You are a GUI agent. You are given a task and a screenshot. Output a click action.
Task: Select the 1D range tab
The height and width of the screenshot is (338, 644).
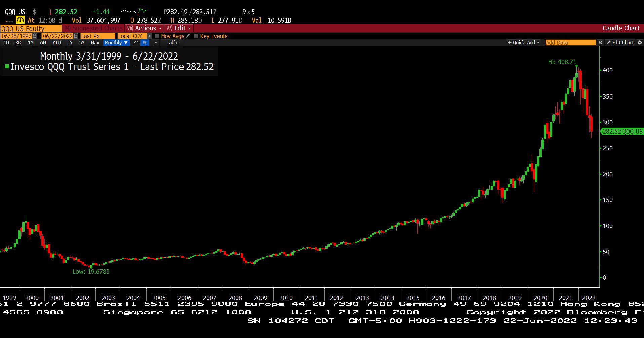[6, 43]
